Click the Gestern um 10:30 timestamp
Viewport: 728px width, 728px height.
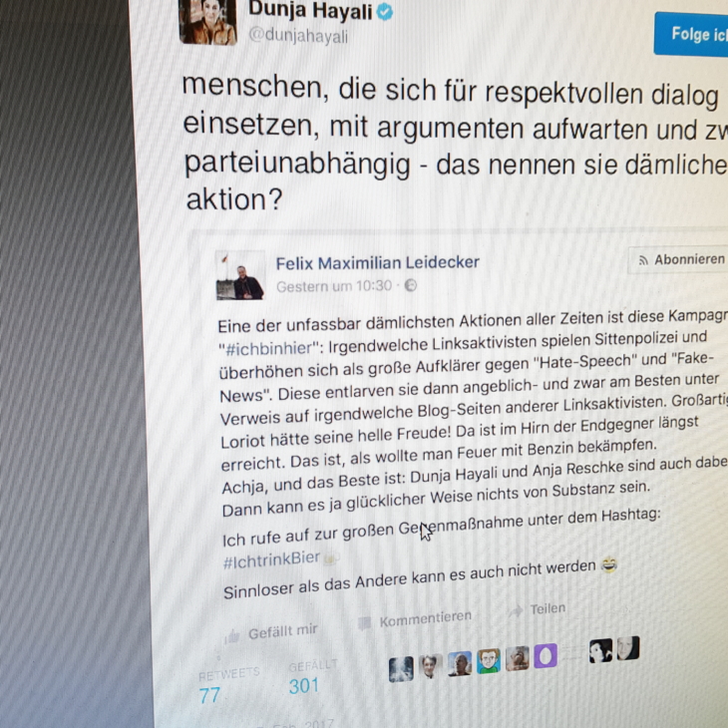coord(334,286)
